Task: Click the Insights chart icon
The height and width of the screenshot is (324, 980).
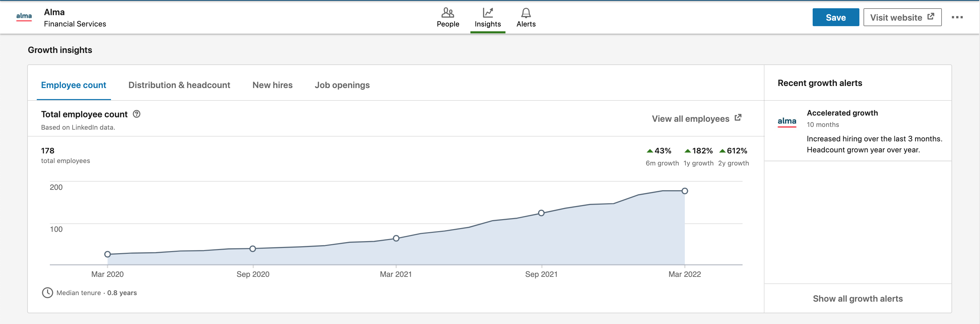Action: (487, 13)
